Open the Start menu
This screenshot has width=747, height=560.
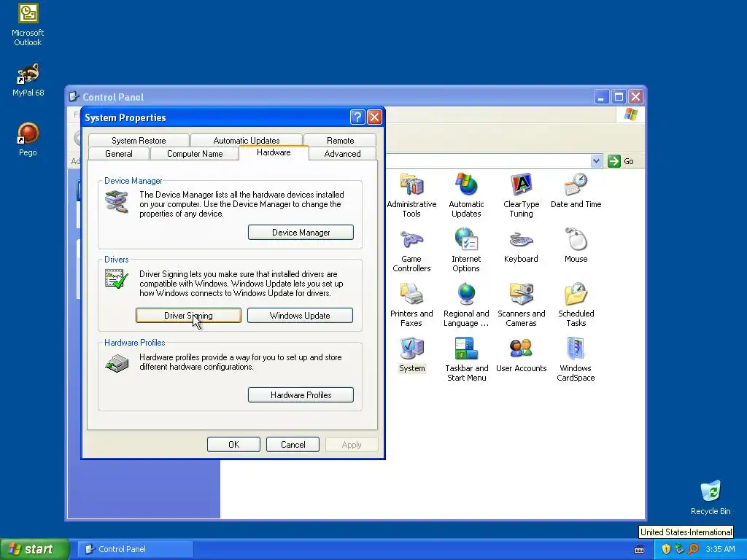pyautogui.click(x=34, y=549)
